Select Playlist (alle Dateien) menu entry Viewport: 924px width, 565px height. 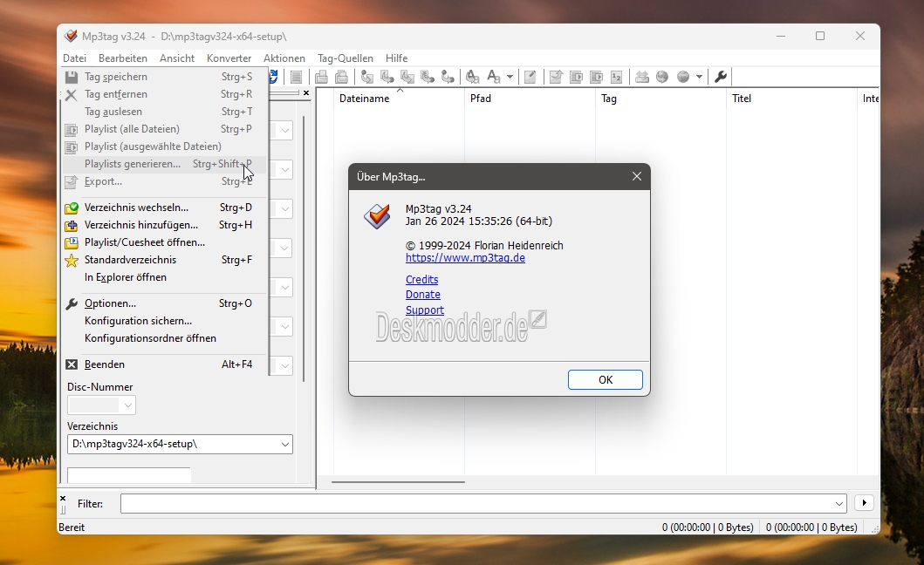pos(164,129)
